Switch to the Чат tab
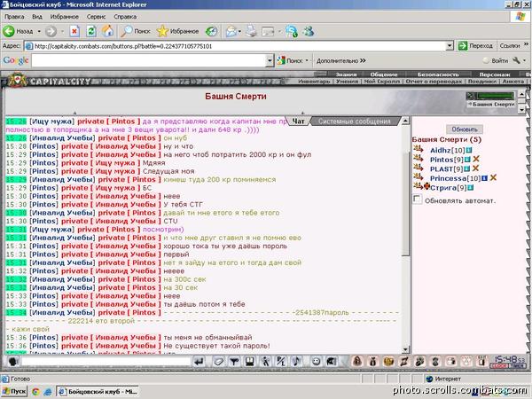Screen dimensions: 532x399 [298, 121]
